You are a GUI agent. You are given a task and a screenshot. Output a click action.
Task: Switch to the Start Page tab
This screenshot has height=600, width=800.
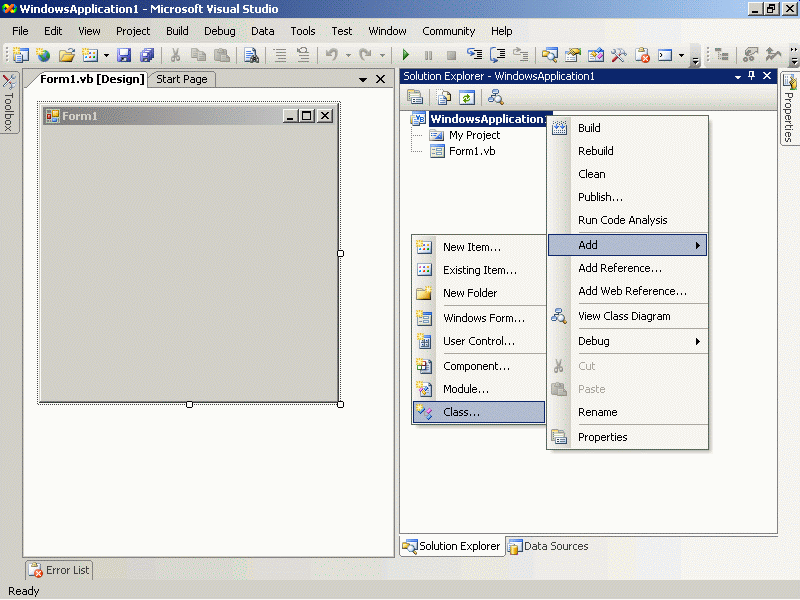(x=182, y=79)
